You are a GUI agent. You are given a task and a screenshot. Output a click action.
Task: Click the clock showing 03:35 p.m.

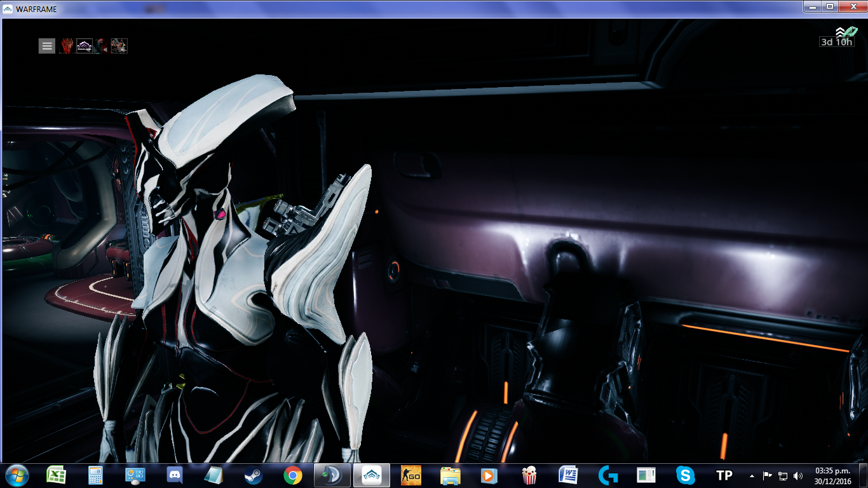[x=832, y=475]
